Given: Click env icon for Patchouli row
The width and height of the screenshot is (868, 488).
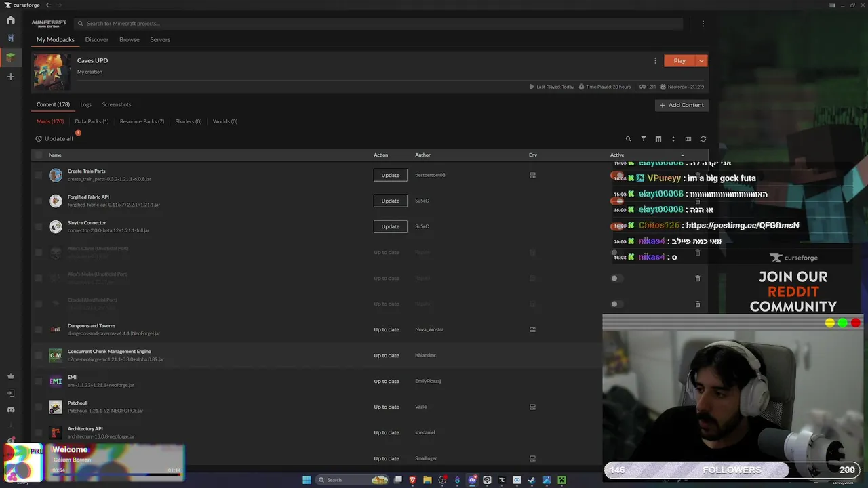Looking at the screenshot, I should 532,407.
